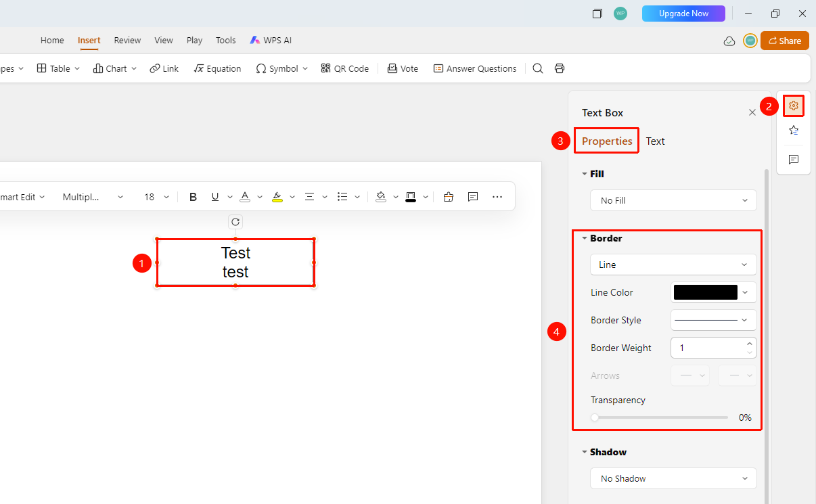
Task: Open the WPS AI menu
Action: (271, 41)
